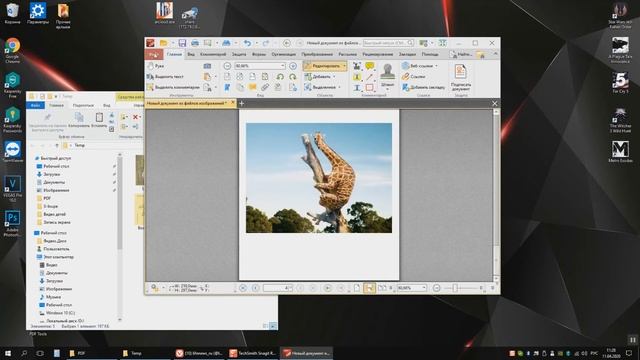
Task: Click the Undo arrow in quick access toolbar
Action: (247, 43)
